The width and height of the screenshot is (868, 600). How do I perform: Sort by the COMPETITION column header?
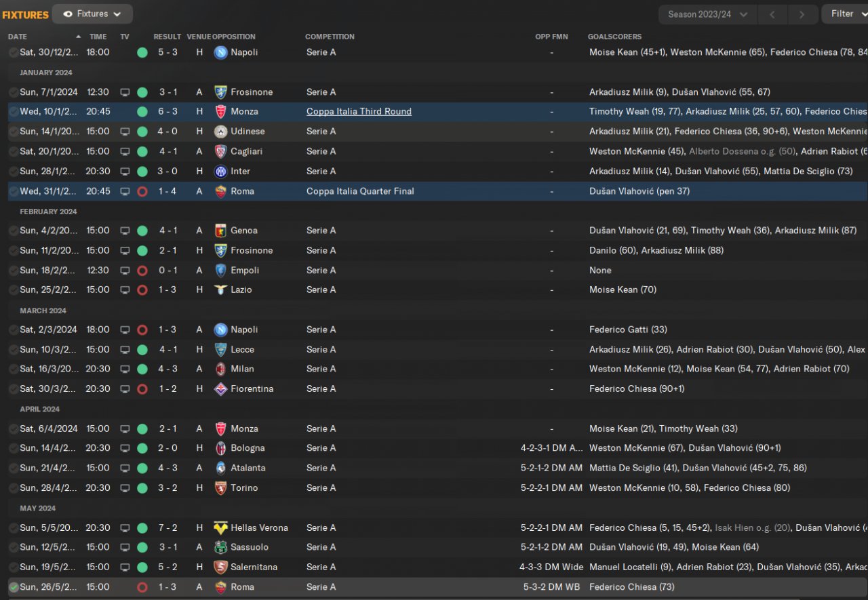(x=330, y=37)
